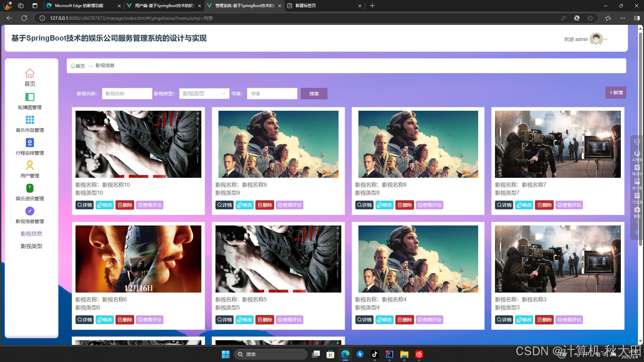Open Task View from taskbar
Viewport: 644px width, 362px height.
point(315,354)
